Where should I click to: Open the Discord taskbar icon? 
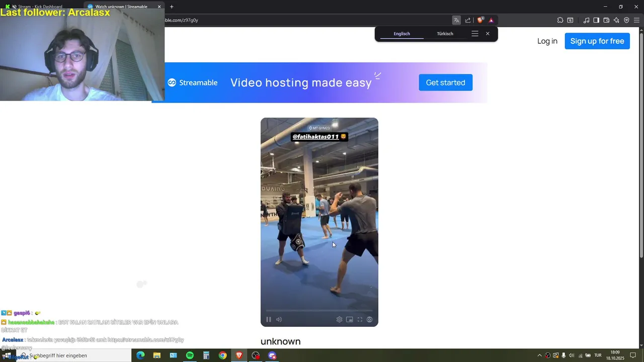(x=272, y=355)
